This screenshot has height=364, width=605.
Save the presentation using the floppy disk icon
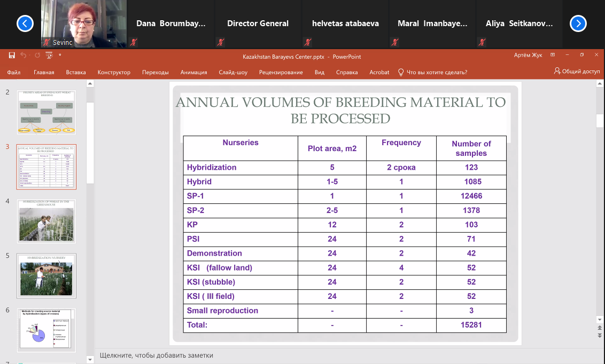(x=12, y=56)
